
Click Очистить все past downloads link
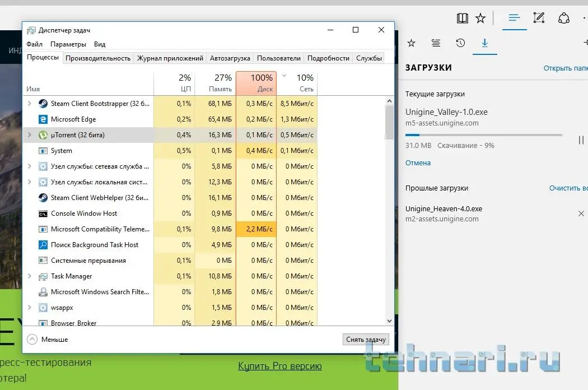(568, 188)
